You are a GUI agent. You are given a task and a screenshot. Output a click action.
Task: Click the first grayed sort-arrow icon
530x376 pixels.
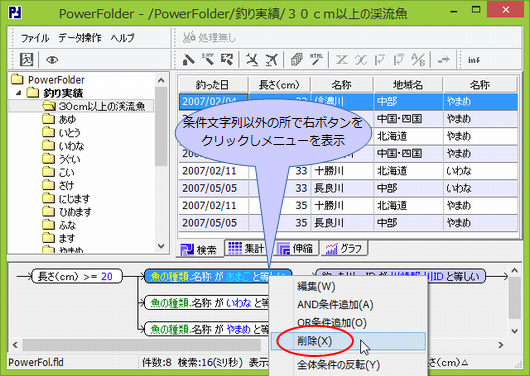click(x=379, y=60)
